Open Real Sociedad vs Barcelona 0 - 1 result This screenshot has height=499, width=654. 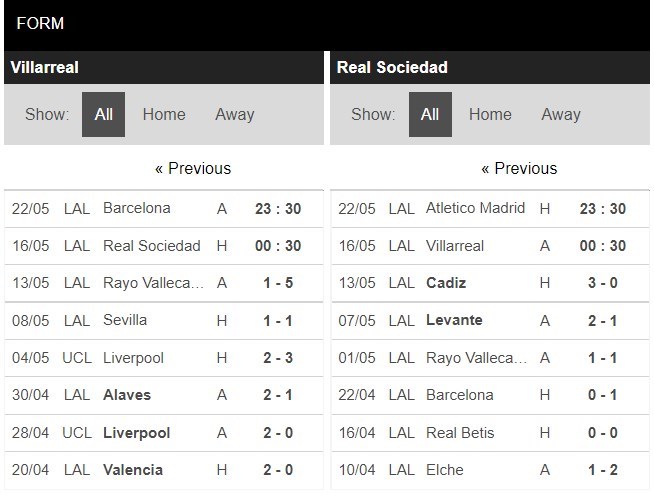coord(490,395)
